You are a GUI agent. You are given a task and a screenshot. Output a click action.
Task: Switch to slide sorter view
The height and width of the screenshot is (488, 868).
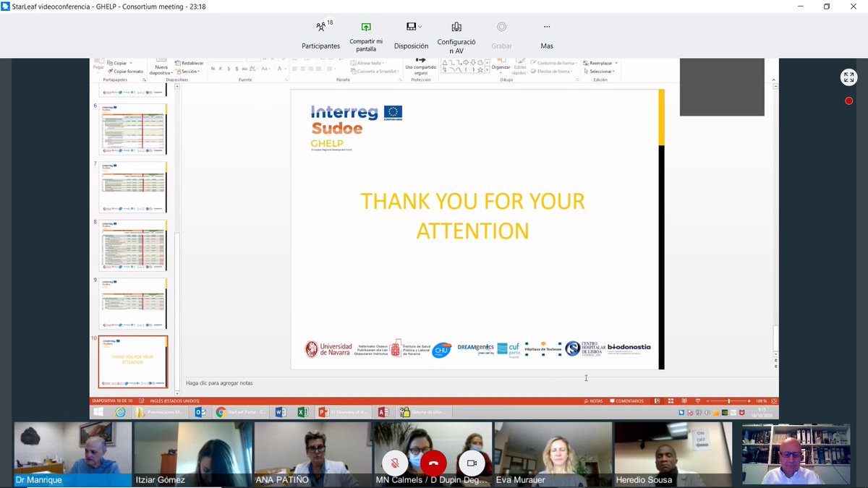(x=672, y=401)
